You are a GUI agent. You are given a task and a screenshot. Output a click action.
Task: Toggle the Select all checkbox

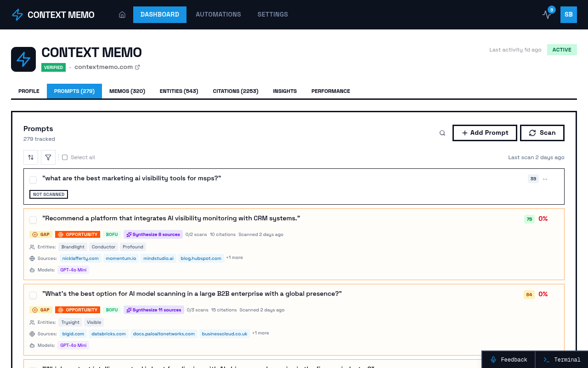click(x=64, y=157)
